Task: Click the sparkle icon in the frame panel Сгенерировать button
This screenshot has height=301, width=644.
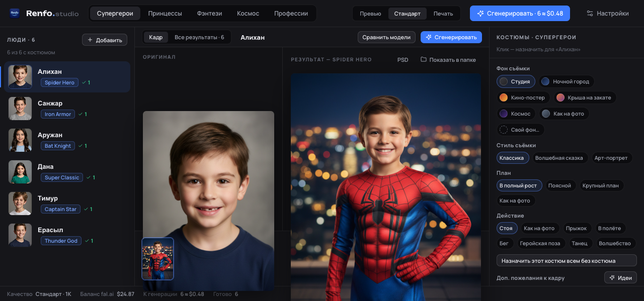Action: click(429, 37)
